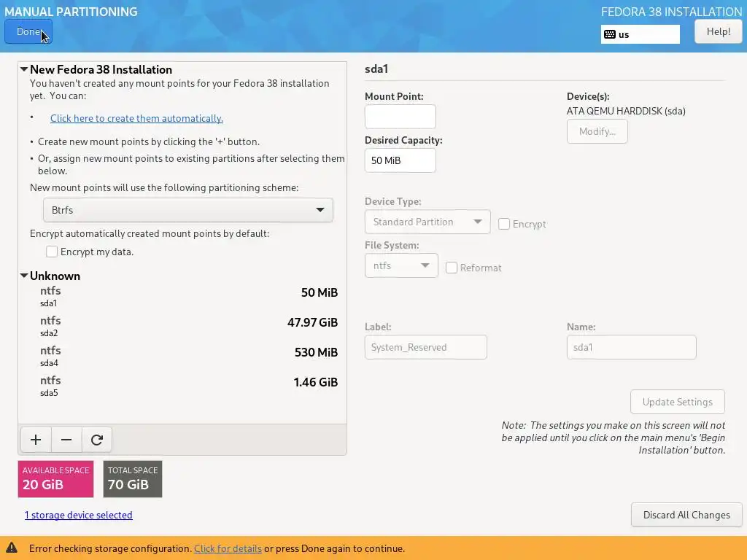This screenshot has height=560, width=747.
Task: Open the Help! button
Action: pos(718,31)
